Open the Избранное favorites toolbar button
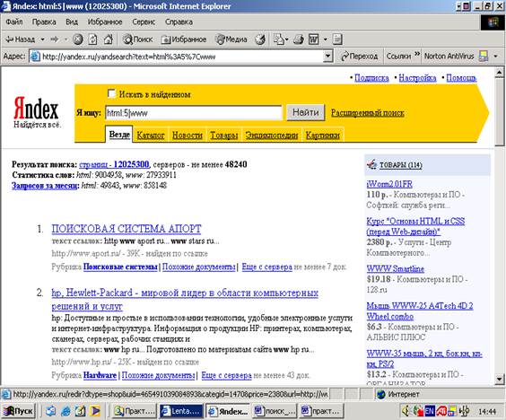 (x=184, y=39)
